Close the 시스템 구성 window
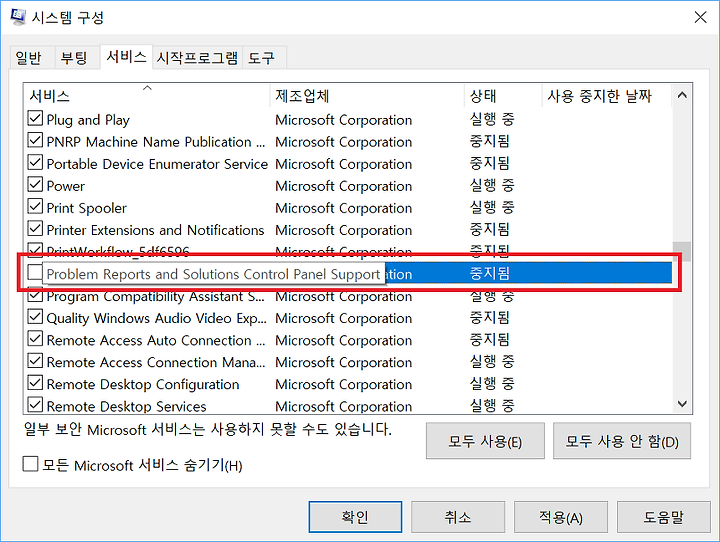This screenshot has height=542, width=720. (700, 17)
